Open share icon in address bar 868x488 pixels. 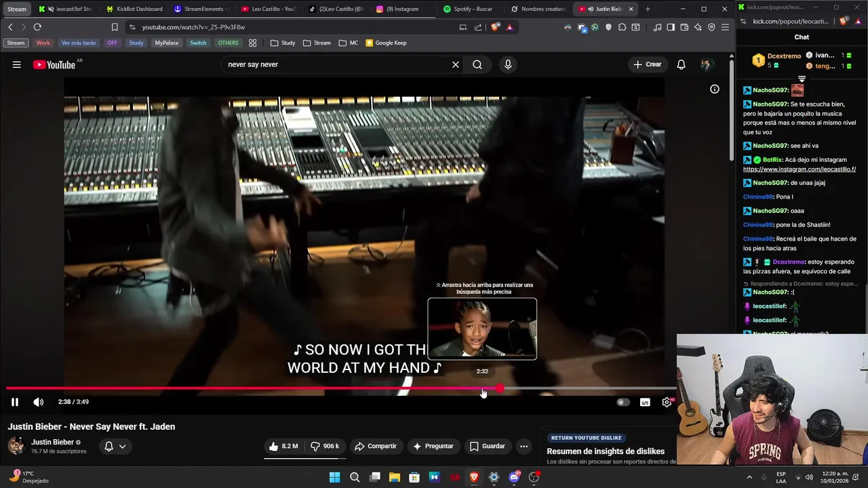(478, 27)
